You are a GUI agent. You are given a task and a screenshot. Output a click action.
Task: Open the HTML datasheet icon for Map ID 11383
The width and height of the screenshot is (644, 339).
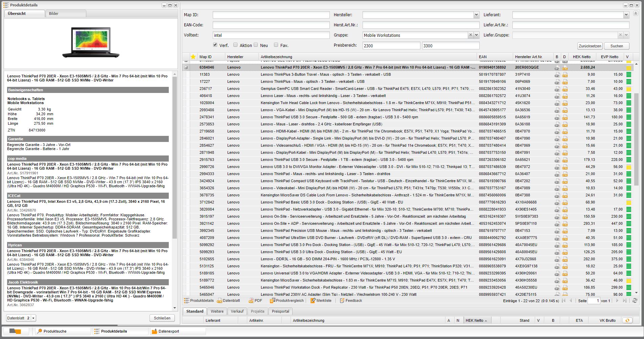pos(565,75)
